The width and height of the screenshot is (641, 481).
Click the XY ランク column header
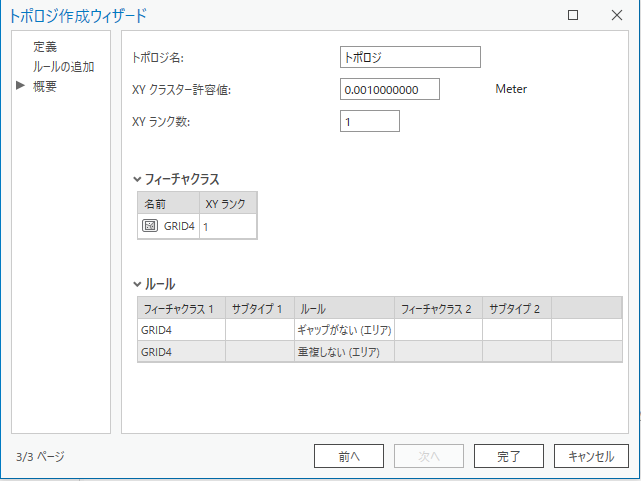227,202
